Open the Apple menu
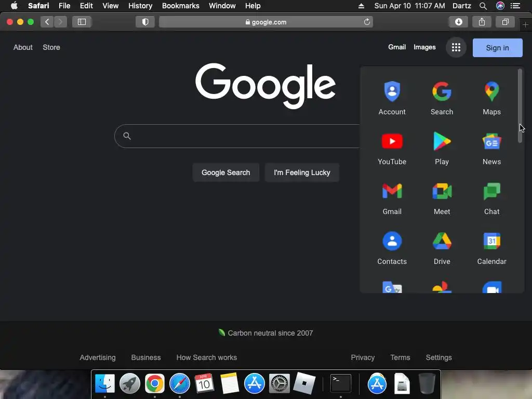The height and width of the screenshot is (399, 532). point(14,6)
